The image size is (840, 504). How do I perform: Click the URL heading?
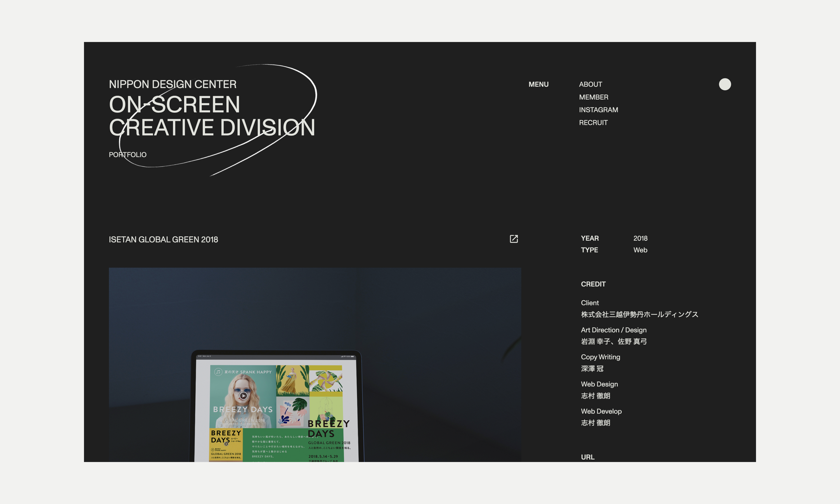[x=587, y=457]
